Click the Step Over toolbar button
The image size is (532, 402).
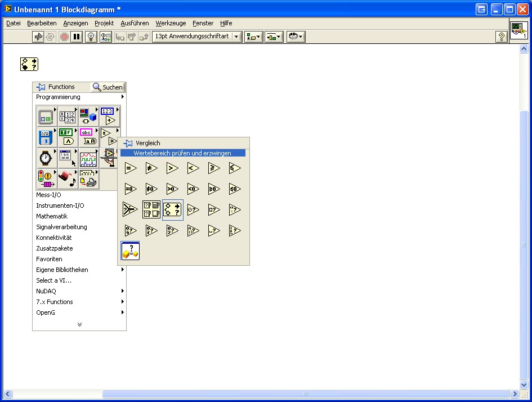point(132,37)
